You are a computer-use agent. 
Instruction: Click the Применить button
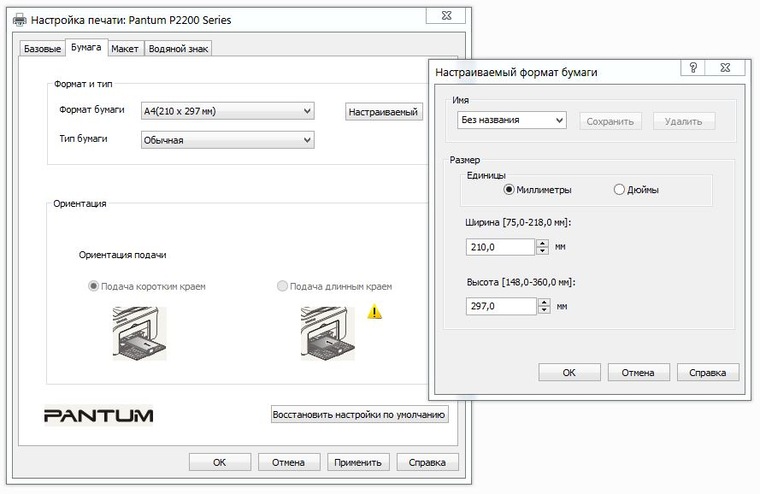(358, 462)
